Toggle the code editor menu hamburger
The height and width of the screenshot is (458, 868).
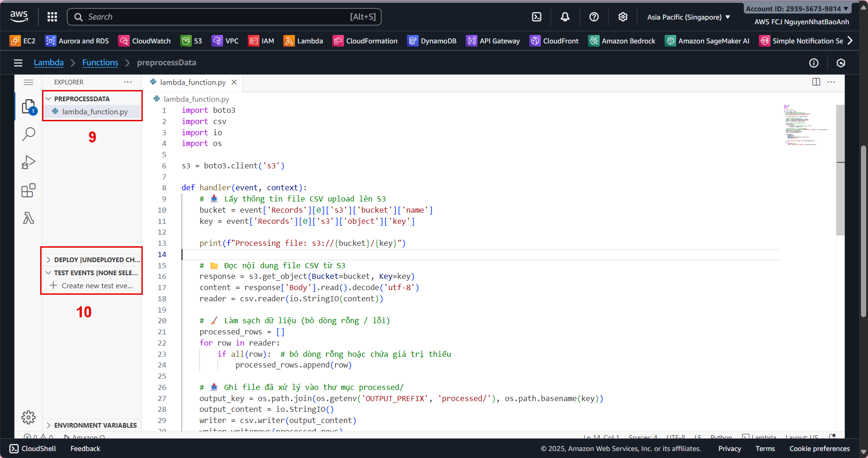pos(28,82)
